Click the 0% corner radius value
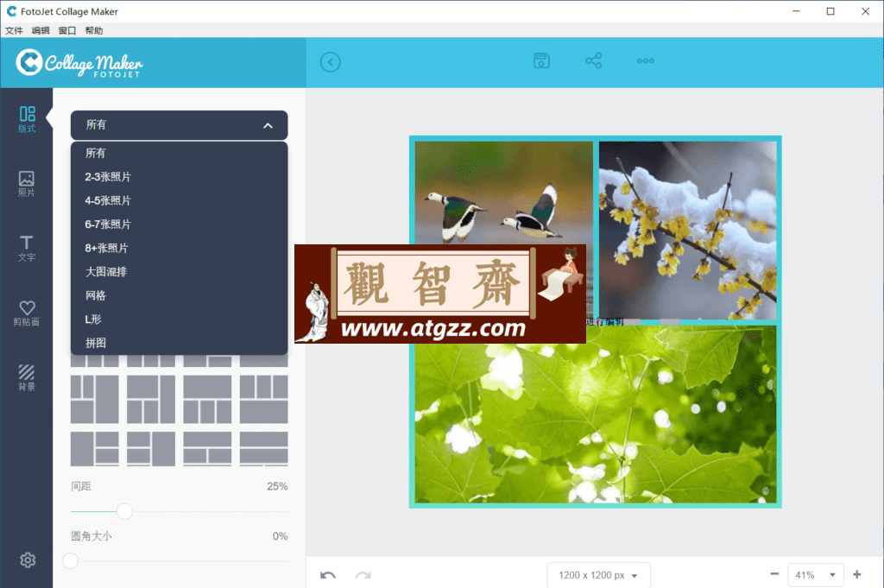 (x=281, y=536)
